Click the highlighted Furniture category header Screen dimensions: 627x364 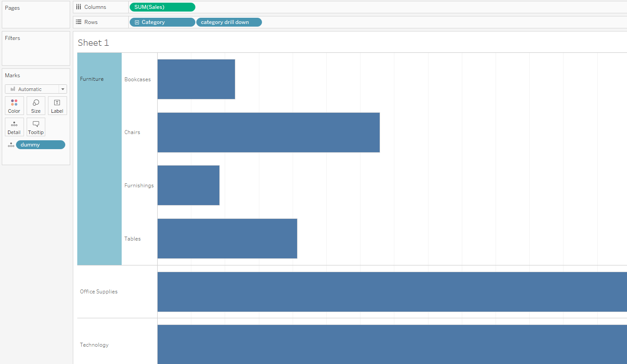click(x=99, y=159)
